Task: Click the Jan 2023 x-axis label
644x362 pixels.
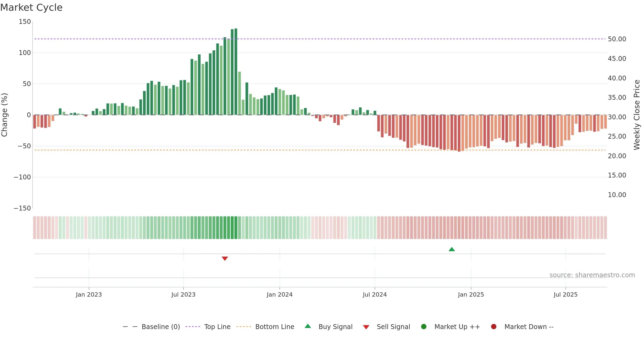Action: (x=89, y=295)
